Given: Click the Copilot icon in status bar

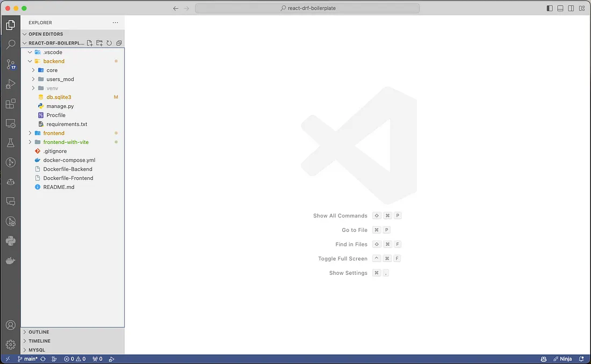Looking at the screenshot, I should tap(544, 359).
